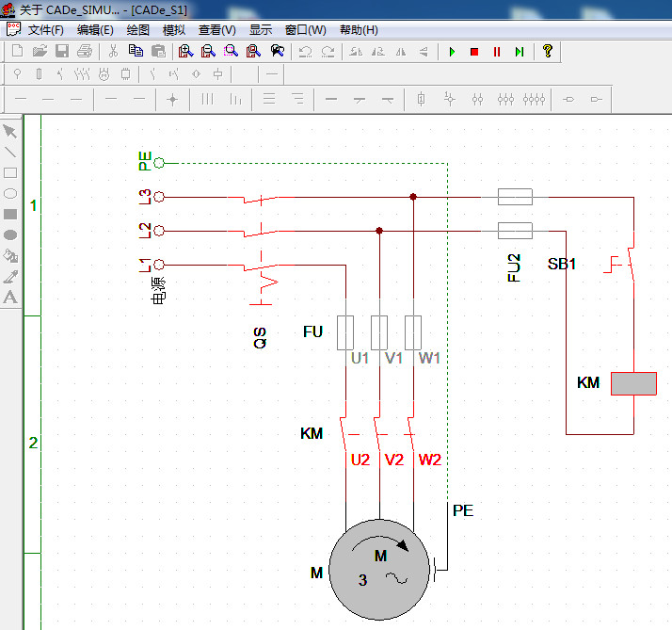672x630 pixels.
Task: Cut selection using the scissors icon
Action: (113, 51)
